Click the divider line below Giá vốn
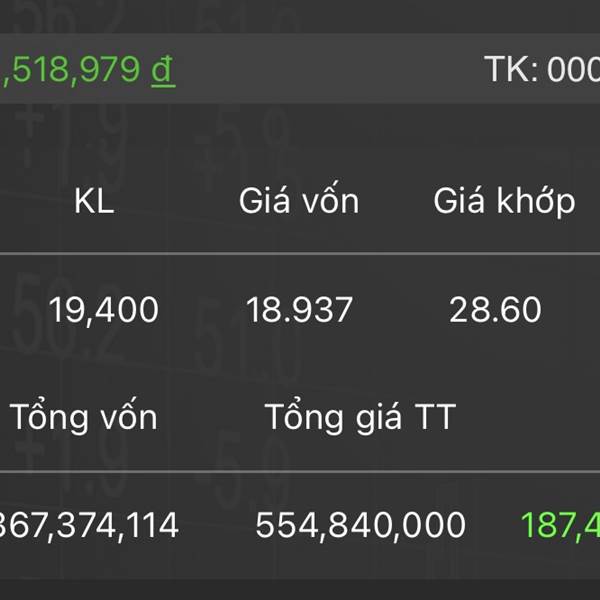 [300, 253]
